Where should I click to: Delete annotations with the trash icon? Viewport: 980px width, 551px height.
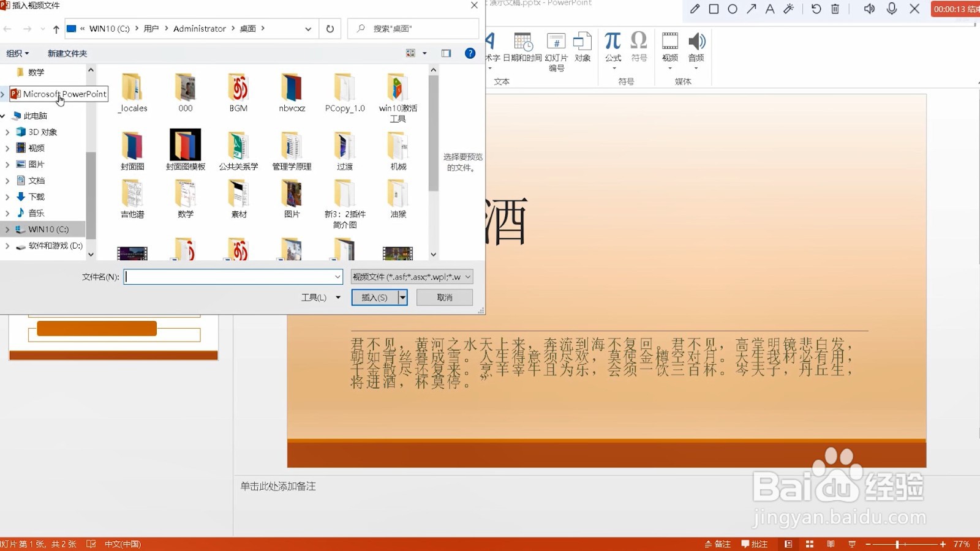[x=835, y=9]
